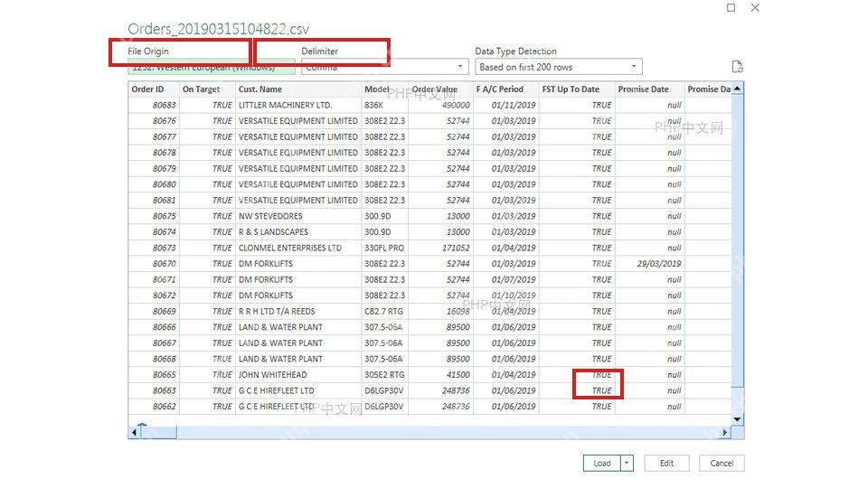
Task: Click the vertical scrollbar up arrow
Action: [x=738, y=88]
